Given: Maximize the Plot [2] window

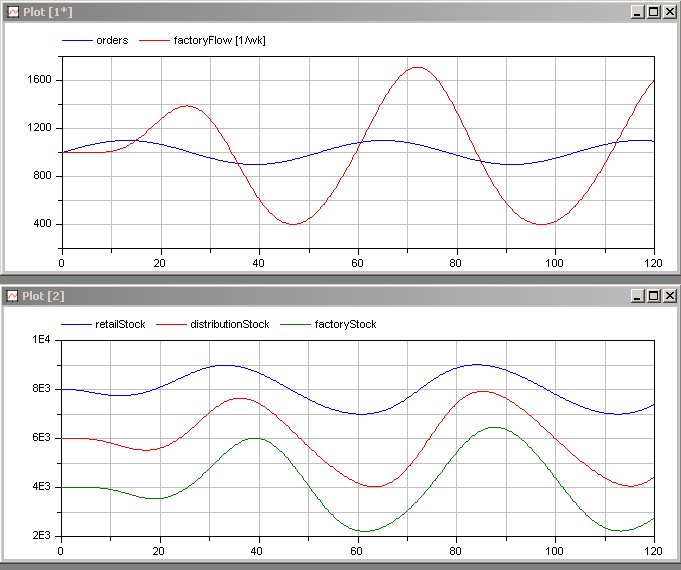Looking at the screenshot, I should [x=653, y=296].
